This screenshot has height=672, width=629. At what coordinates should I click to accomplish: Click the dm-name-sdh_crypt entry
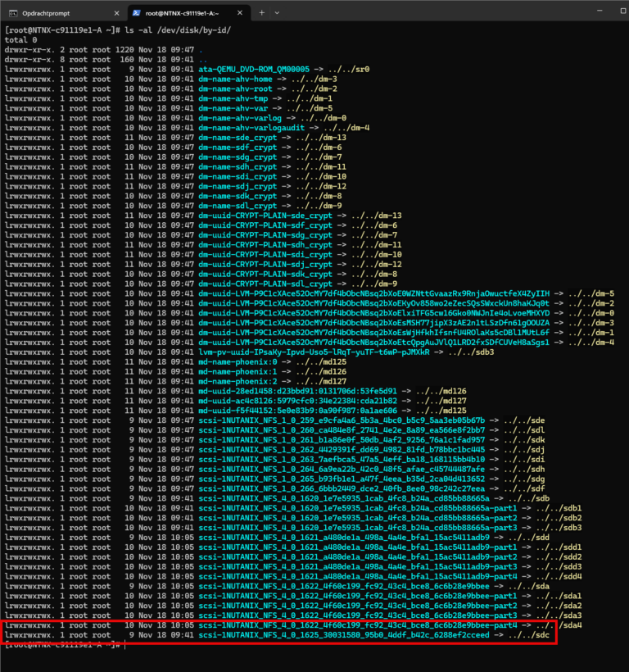238,166
